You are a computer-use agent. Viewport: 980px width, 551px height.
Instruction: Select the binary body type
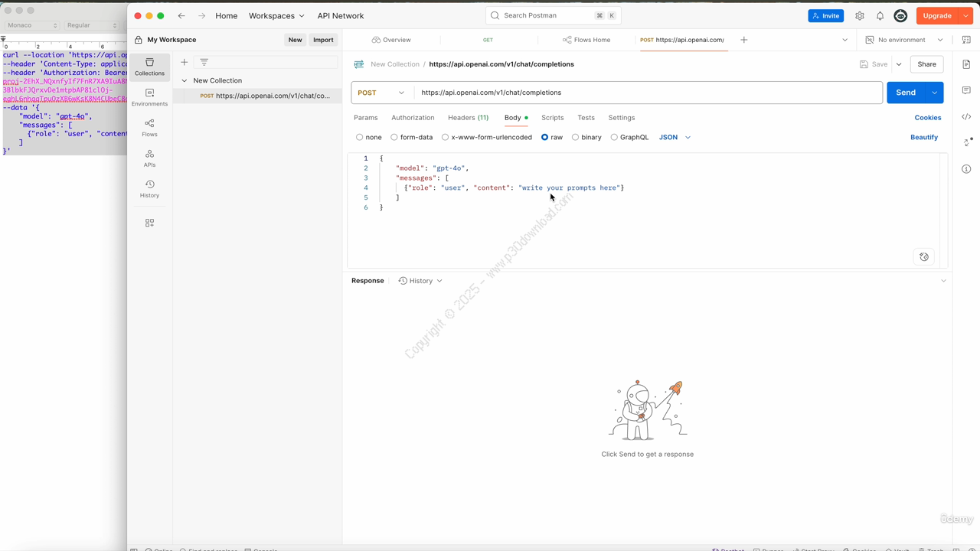click(x=586, y=137)
